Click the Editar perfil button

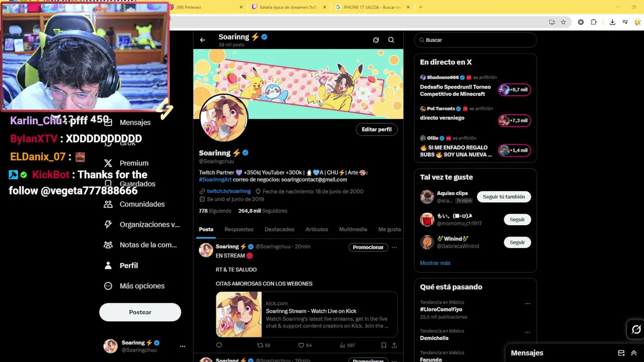376,130
